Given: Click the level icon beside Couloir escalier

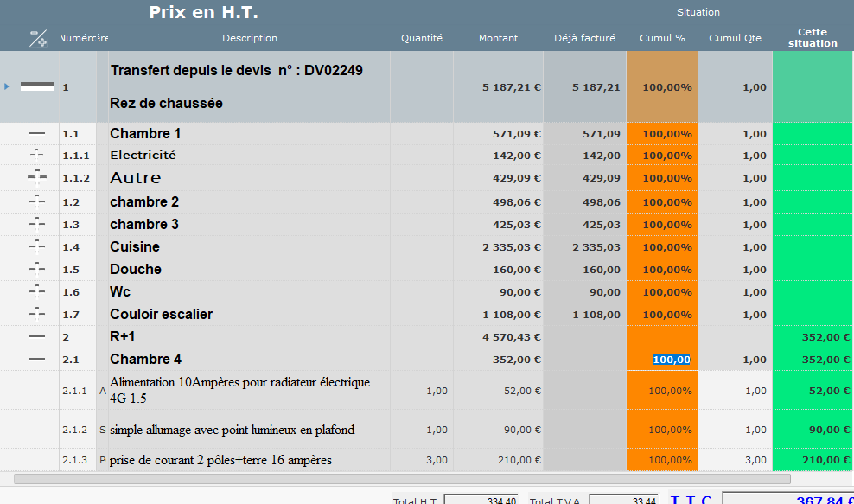Looking at the screenshot, I should pos(37,314).
